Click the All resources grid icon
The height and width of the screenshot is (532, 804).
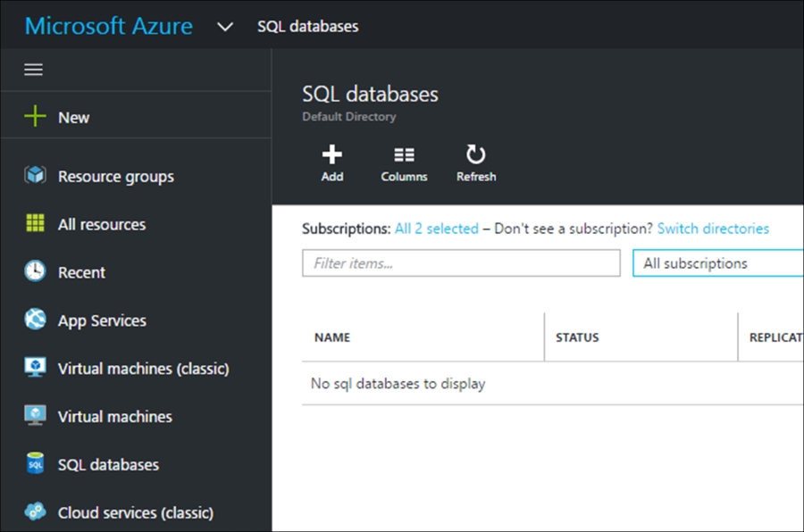tap(35, 223)
